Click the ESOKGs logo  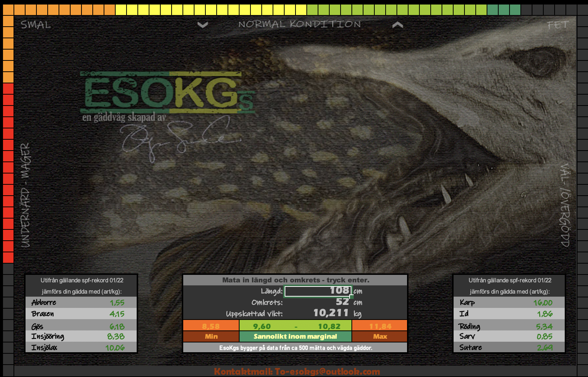coord(167,93)
